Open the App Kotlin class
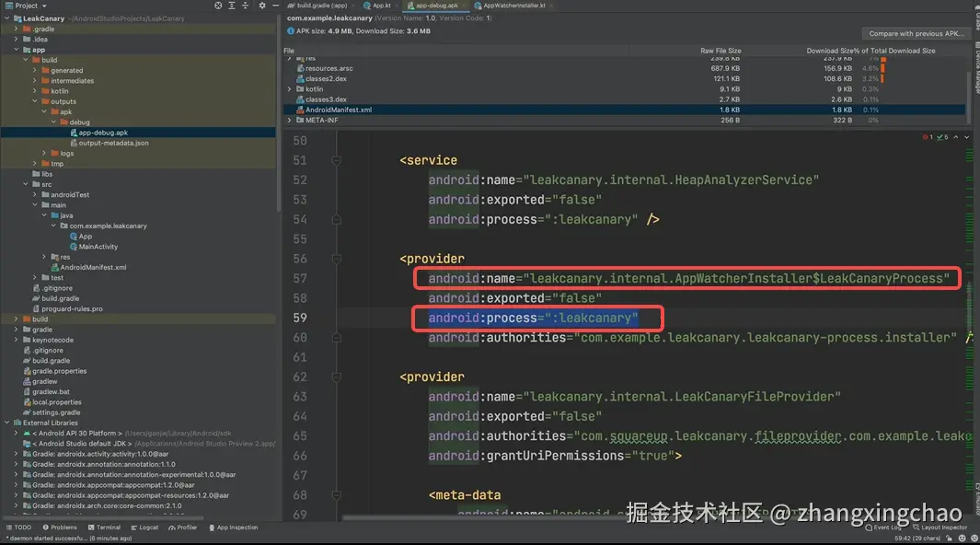980x545 pixels. click(81, 237)
